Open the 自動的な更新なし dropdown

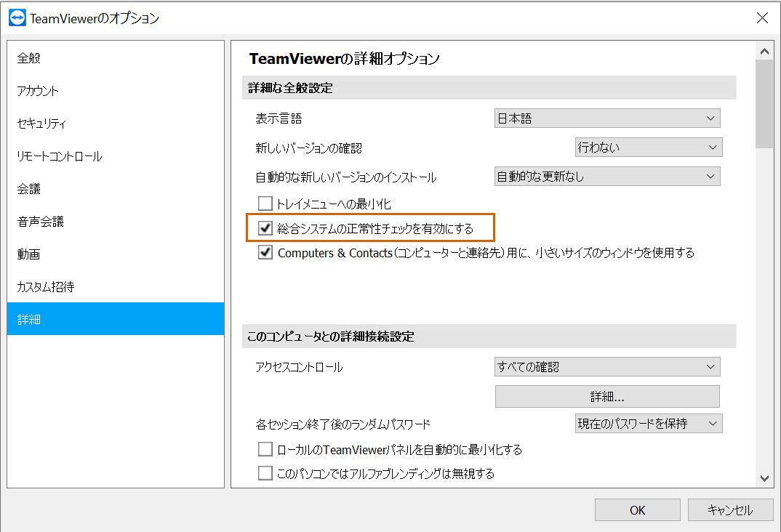(x=607, y=176)
